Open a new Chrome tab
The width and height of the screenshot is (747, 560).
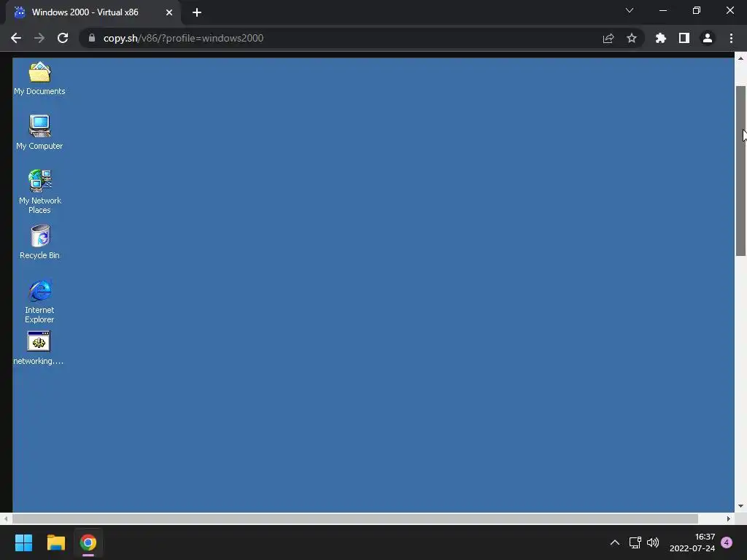coord(197,12)
